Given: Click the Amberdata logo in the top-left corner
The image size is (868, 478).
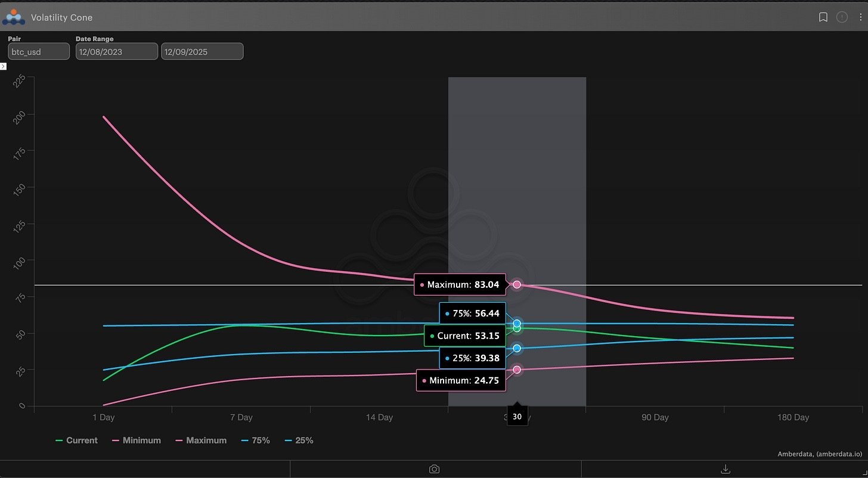Looking at the screenshot, I should [x=14, y=17].
